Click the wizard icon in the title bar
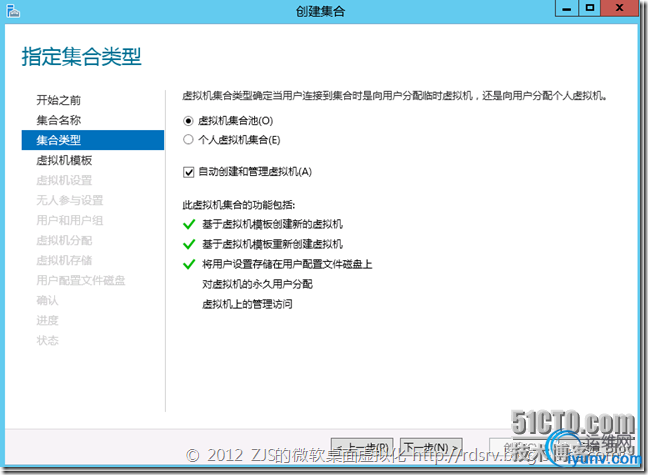This screenshot has width=648, height=475. (13, 11)
